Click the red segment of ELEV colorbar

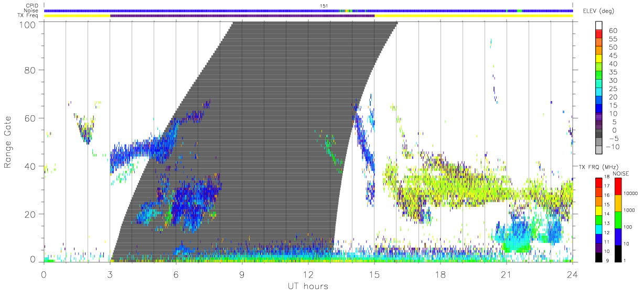[599, 34]
